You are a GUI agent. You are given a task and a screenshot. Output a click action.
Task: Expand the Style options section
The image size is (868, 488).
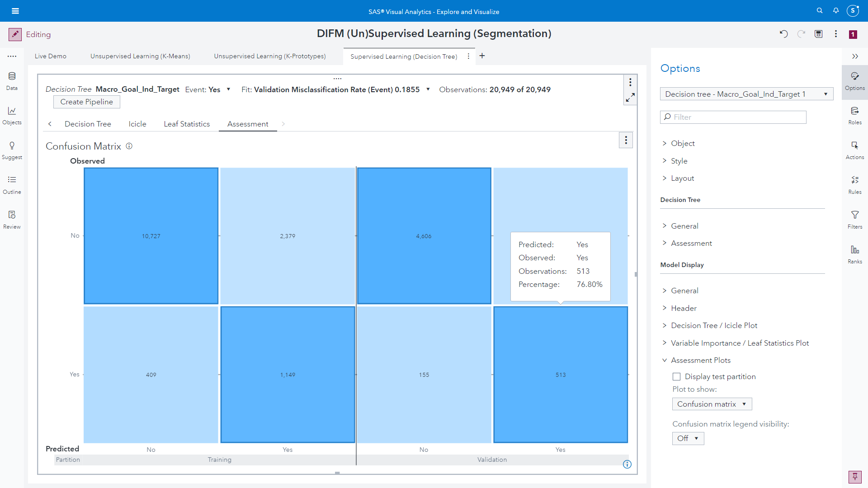679,161
